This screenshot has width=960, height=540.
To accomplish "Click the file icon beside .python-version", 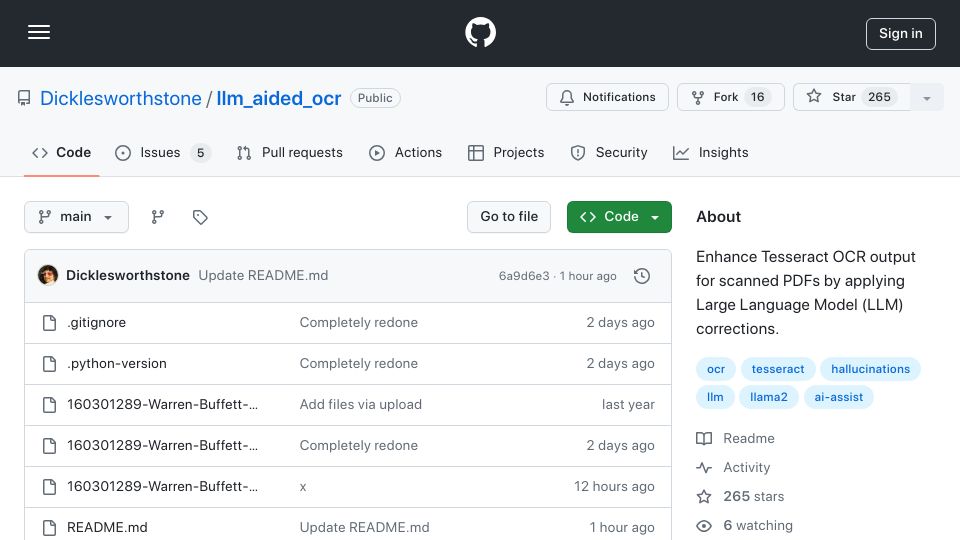I will pos(50,364).
